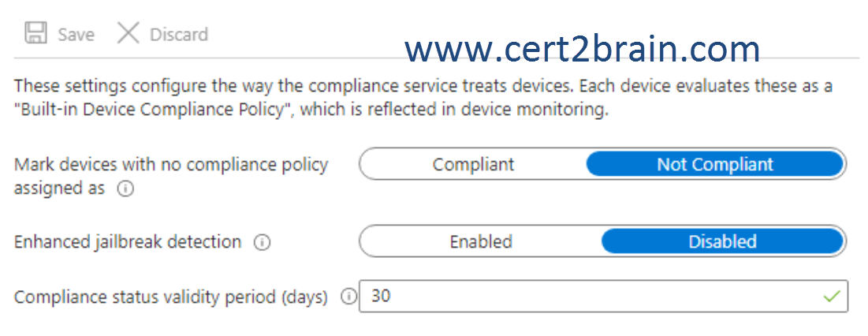
Task: Select the Not Compliant option
Action: [x=714, y=164]
